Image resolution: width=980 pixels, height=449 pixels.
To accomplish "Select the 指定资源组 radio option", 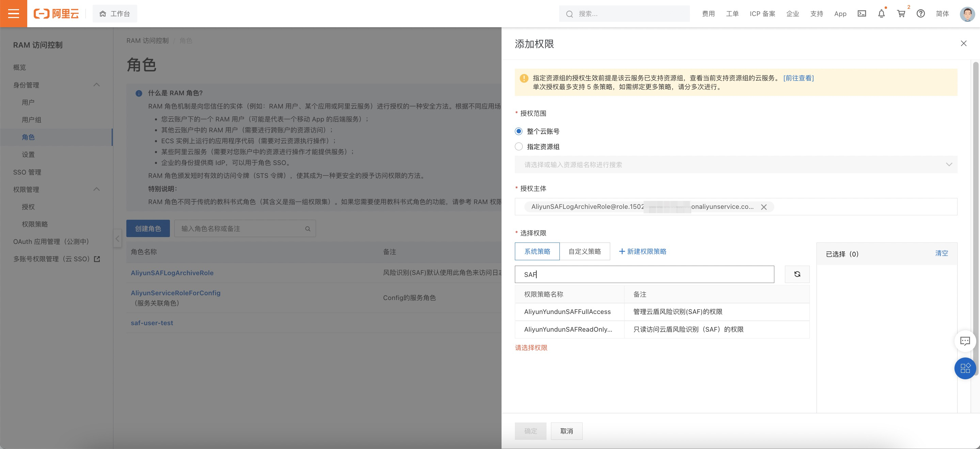I will pyautogui.click(x=519, y=146).
